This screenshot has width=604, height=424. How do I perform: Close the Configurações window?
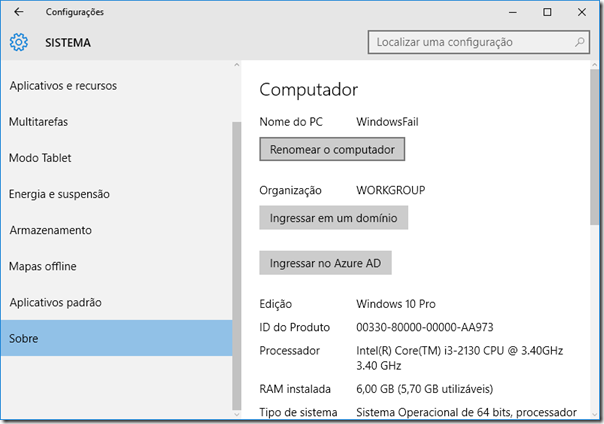[x=582, y=12]
